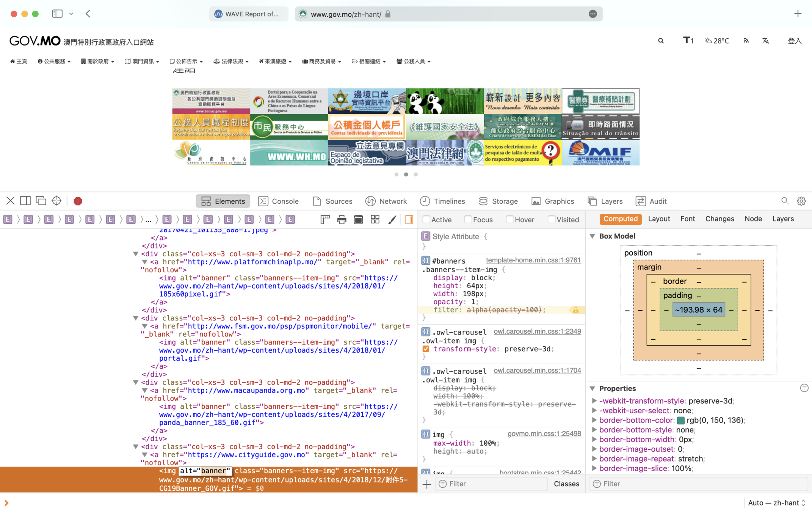The height and width of the screenshot is (512, 812).
Task: Uncheck the transform-style property checkbox
Action: point(426,349)
